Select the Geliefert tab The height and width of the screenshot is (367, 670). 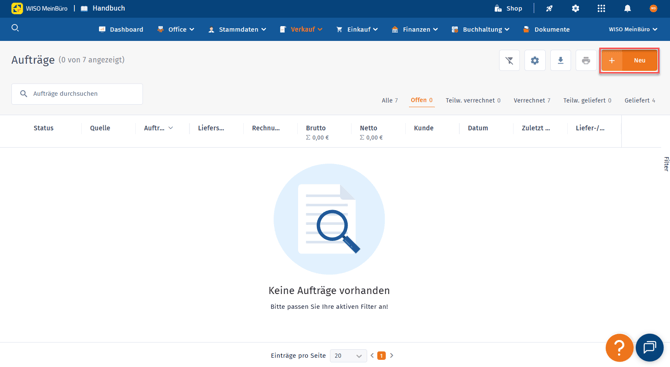pos(640,100)
